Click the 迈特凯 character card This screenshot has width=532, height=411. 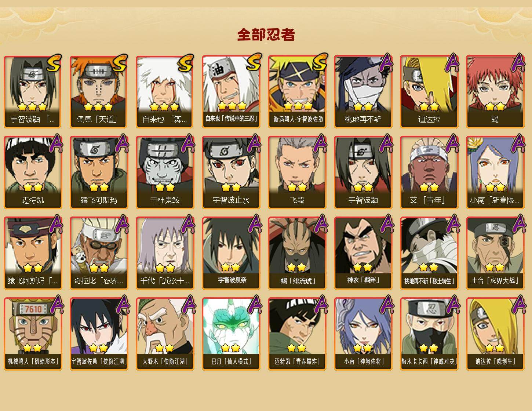pyautogui.click(x=33, y=172)
